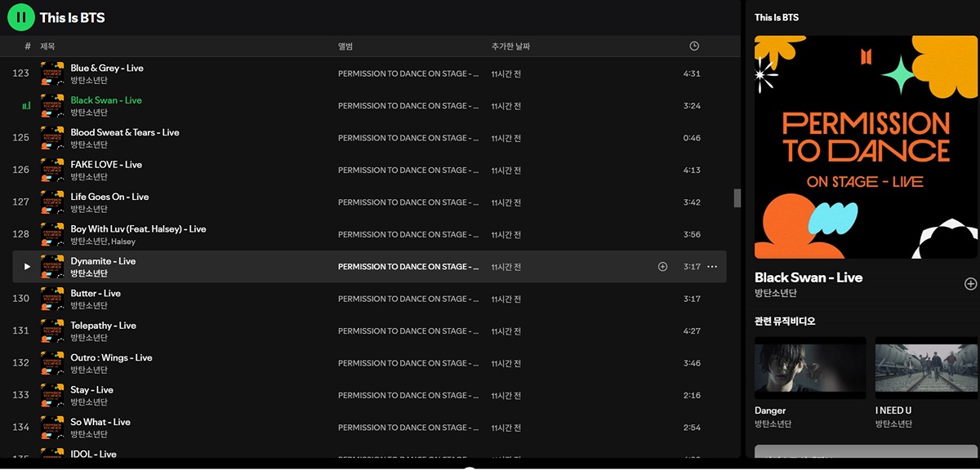Sort by the # column header

click(27, 47)
